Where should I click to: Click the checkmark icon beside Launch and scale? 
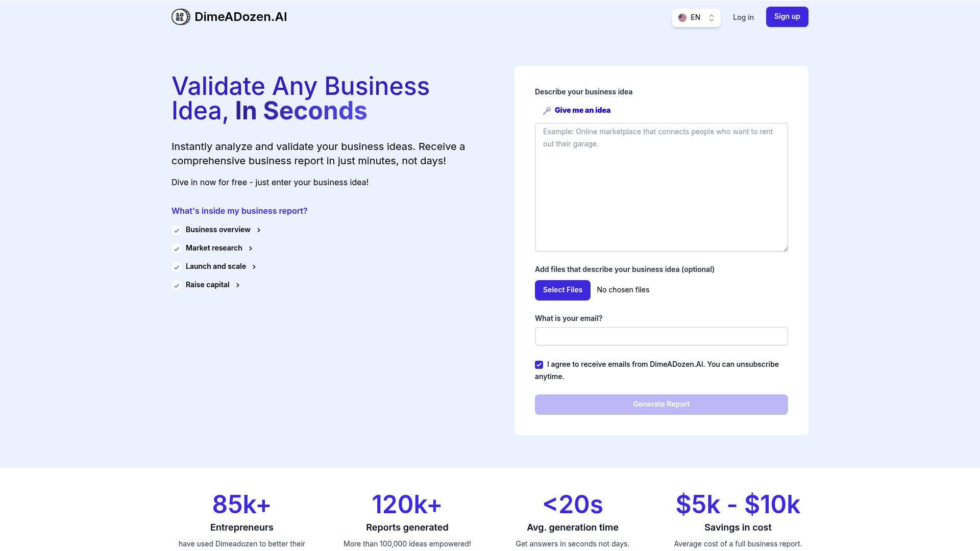point(177,267)
